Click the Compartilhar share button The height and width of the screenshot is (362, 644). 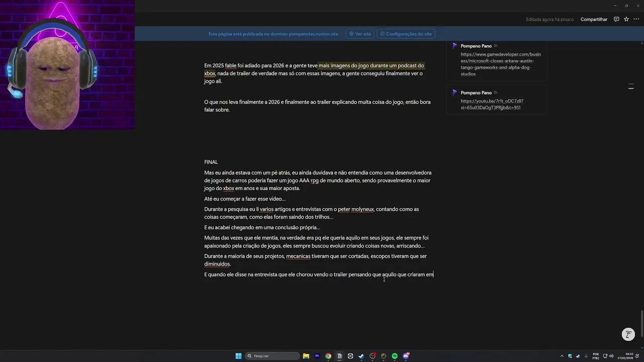coord(594,19)
